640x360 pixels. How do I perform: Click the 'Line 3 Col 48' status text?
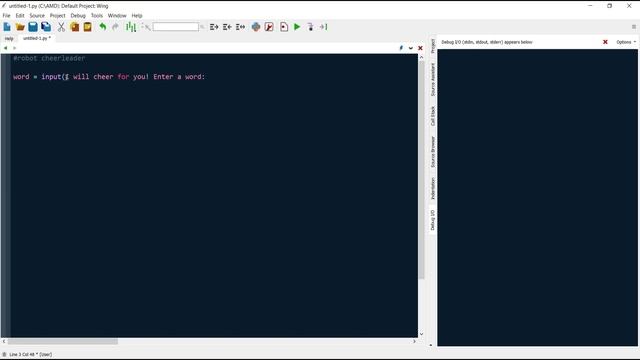(31, 354)
